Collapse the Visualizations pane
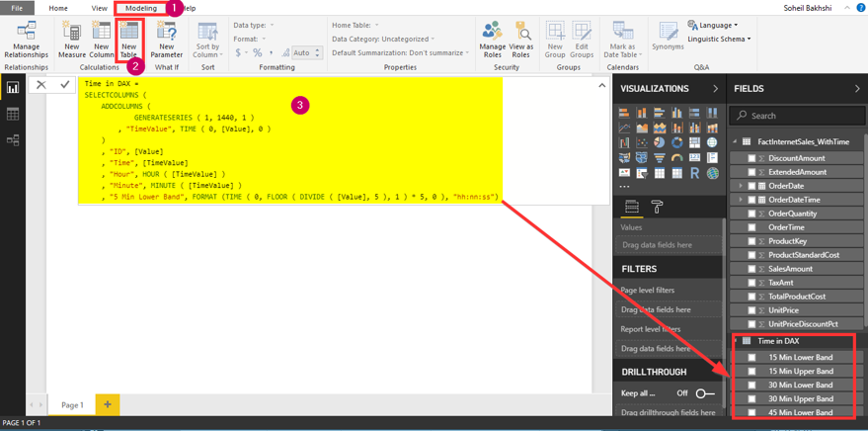The height and width of the screenshot is (431, 868). 715,89
